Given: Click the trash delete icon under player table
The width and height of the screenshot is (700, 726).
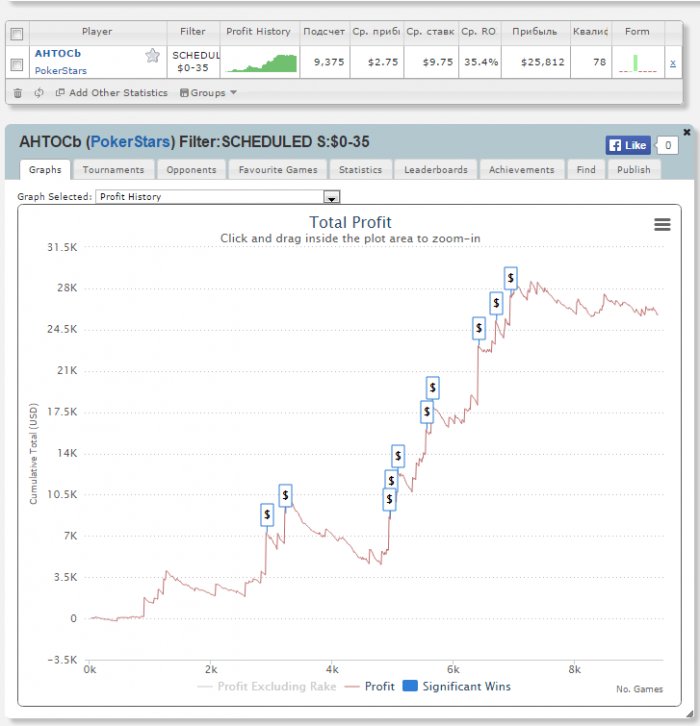Looking at the screenshot, I should coord(18,93).
